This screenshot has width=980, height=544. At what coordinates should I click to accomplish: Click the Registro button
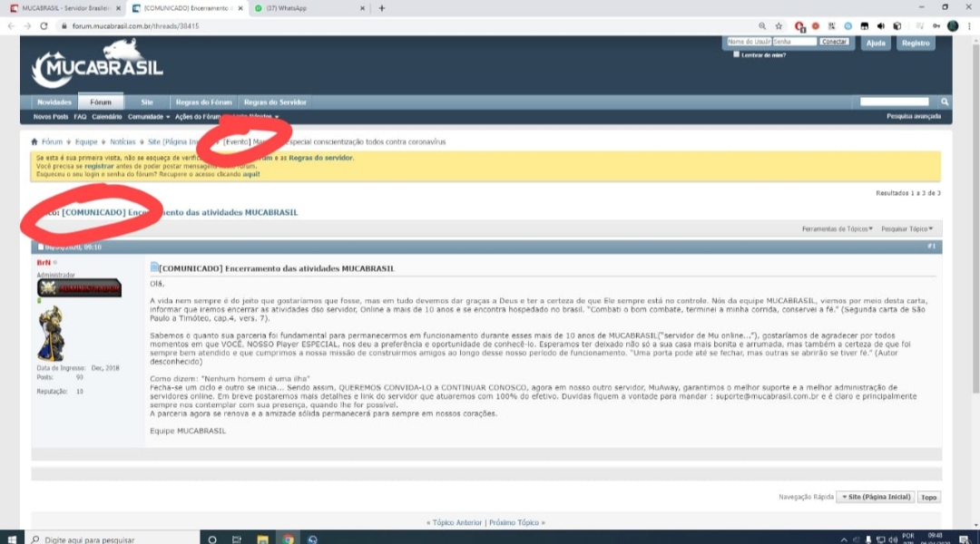pyautogui.click(x=916, y=43)
